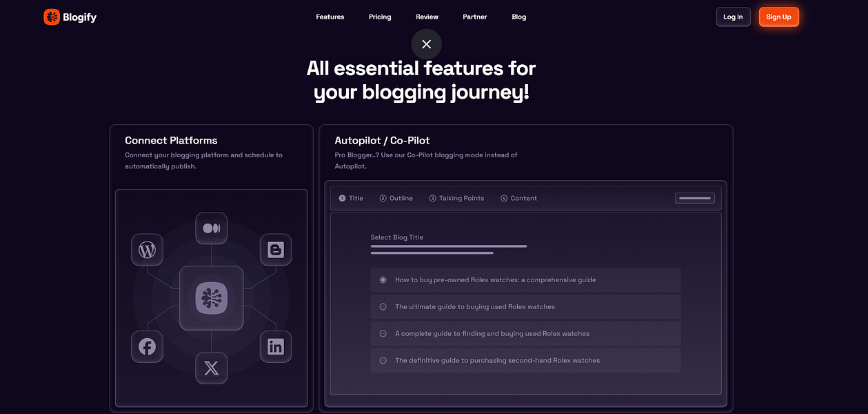Image resolution: width=868 pixels, height=414 pixels.
Task: Open the Talking Points step tab
Action: (x=456, y=198)
